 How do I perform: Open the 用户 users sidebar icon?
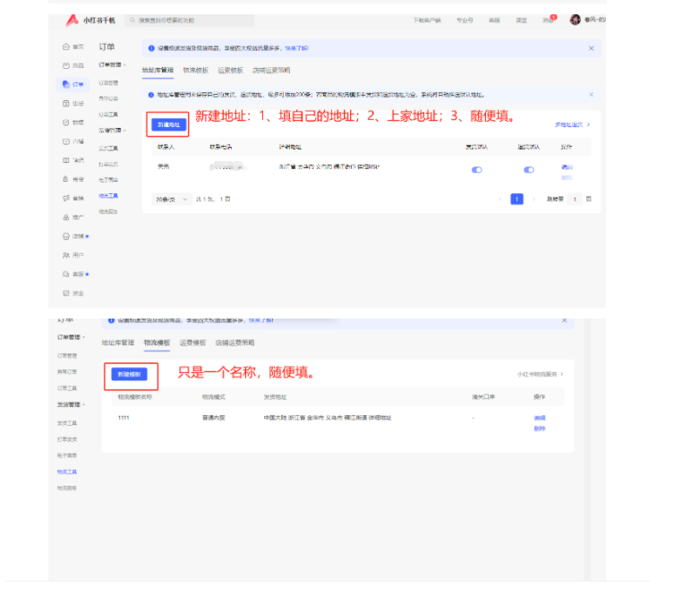[x=66, y=255]
